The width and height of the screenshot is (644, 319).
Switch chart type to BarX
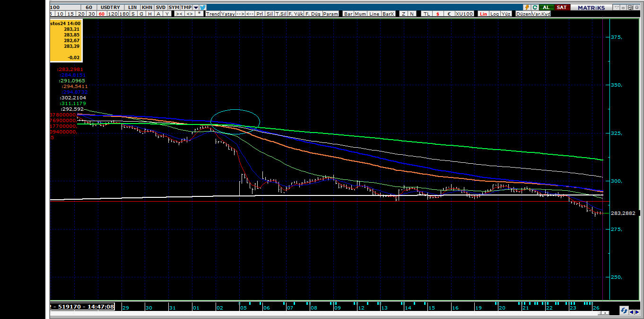coord(388,14)
